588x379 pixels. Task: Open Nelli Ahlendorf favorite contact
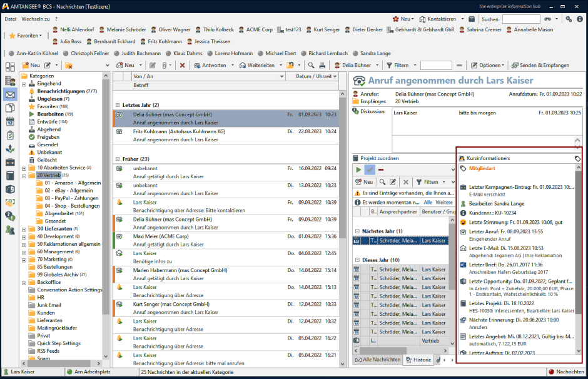point(74,29)
